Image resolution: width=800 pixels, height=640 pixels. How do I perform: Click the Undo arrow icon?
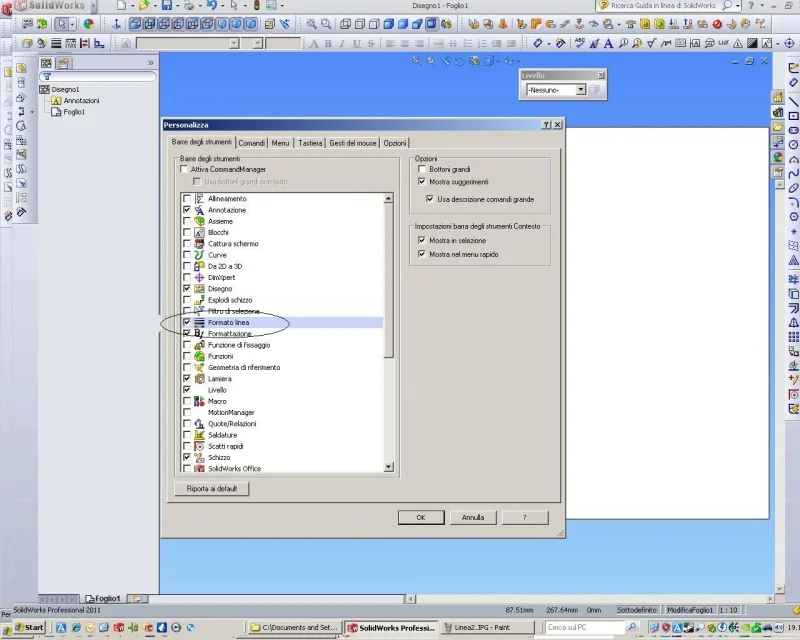[212, 6]
